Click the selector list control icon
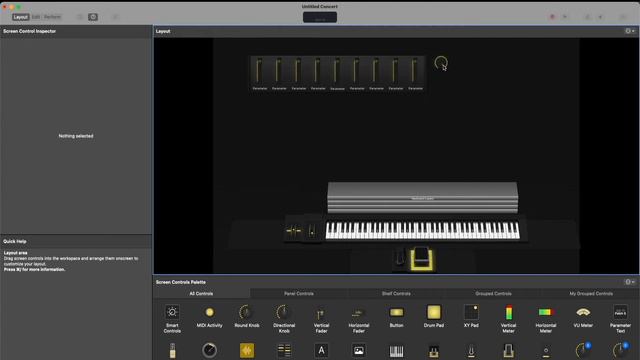Image resolution: width=640 pixels, height=360 pixels. [284, 351]
